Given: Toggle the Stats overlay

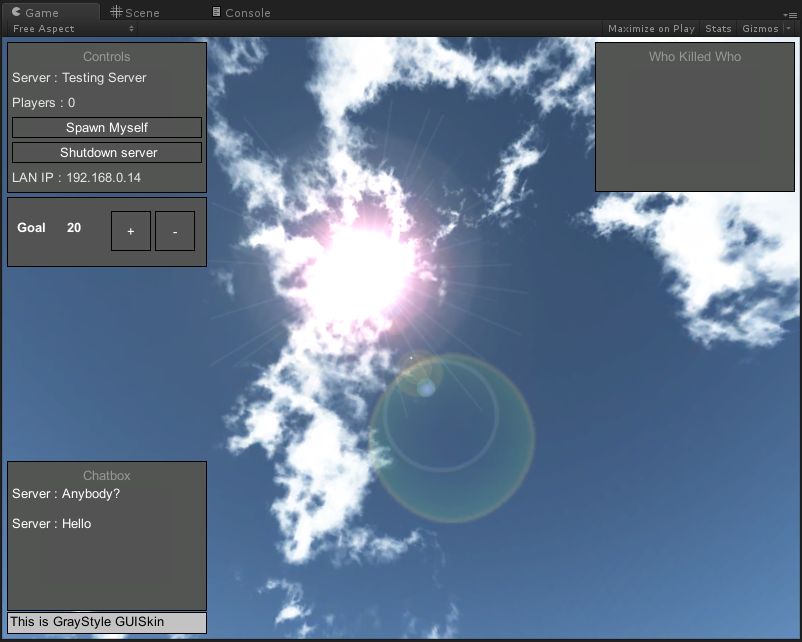Looking at the screenshot, I should 717,28.
